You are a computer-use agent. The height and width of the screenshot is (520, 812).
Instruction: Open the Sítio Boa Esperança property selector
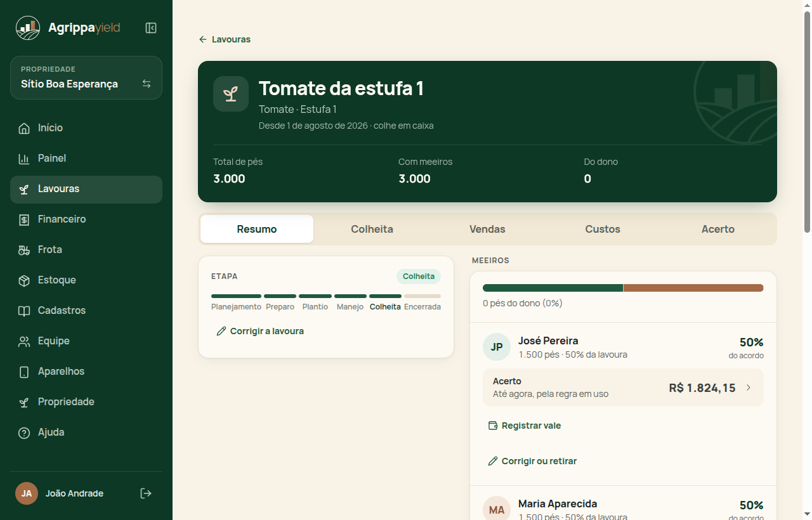(86, 78)
